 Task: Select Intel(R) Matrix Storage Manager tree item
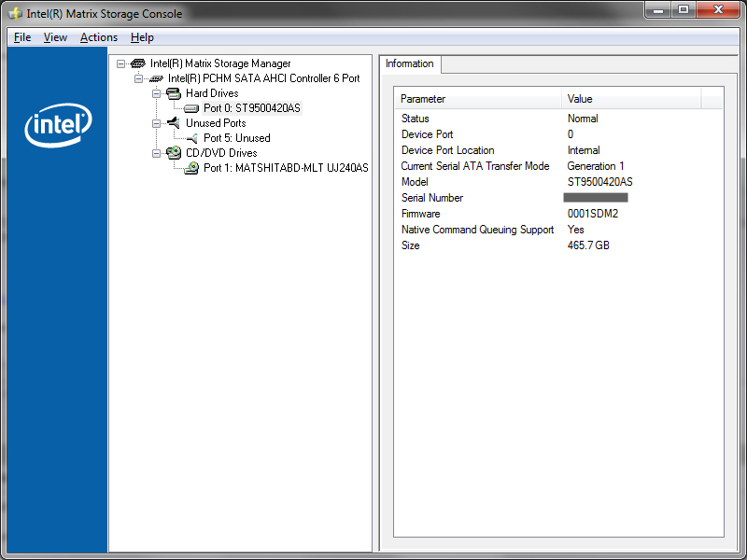coord(220,63)
